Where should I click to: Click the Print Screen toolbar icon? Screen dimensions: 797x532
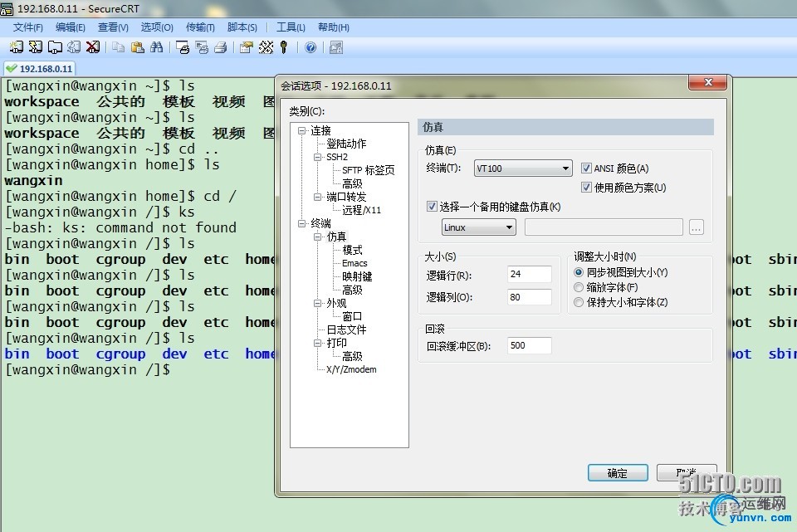click(x=183, y=47)
